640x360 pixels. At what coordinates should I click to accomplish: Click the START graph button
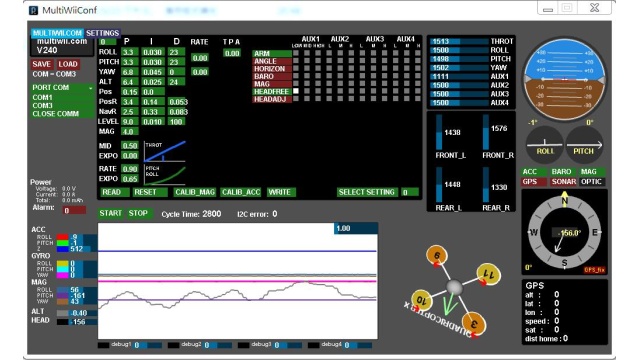point(111,213)
